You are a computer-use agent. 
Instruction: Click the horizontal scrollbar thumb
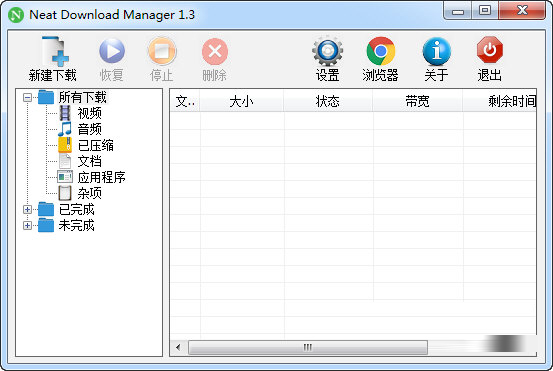click(x=308, y=347)
